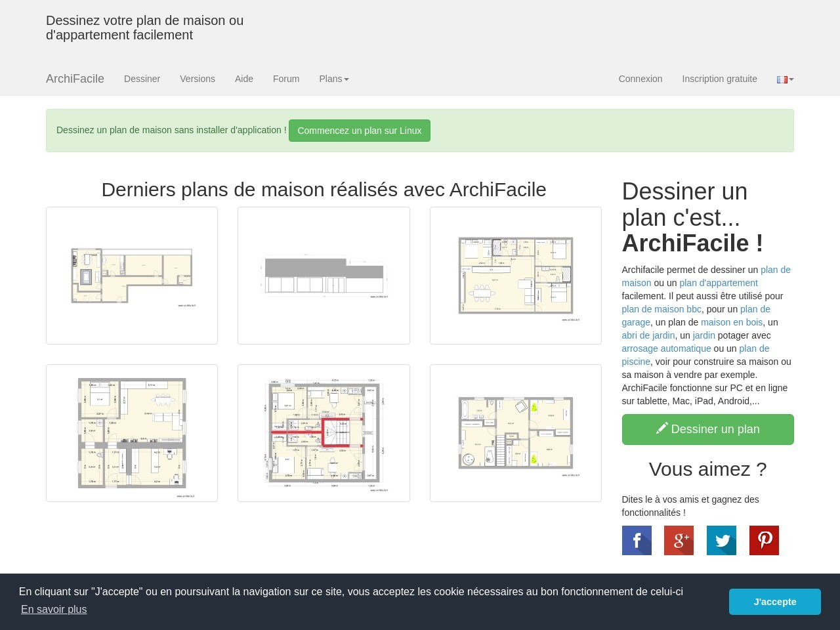This screenshot has height=630, width=840.
Task: Follow the maison en bois link
Action: coord(732,322)
